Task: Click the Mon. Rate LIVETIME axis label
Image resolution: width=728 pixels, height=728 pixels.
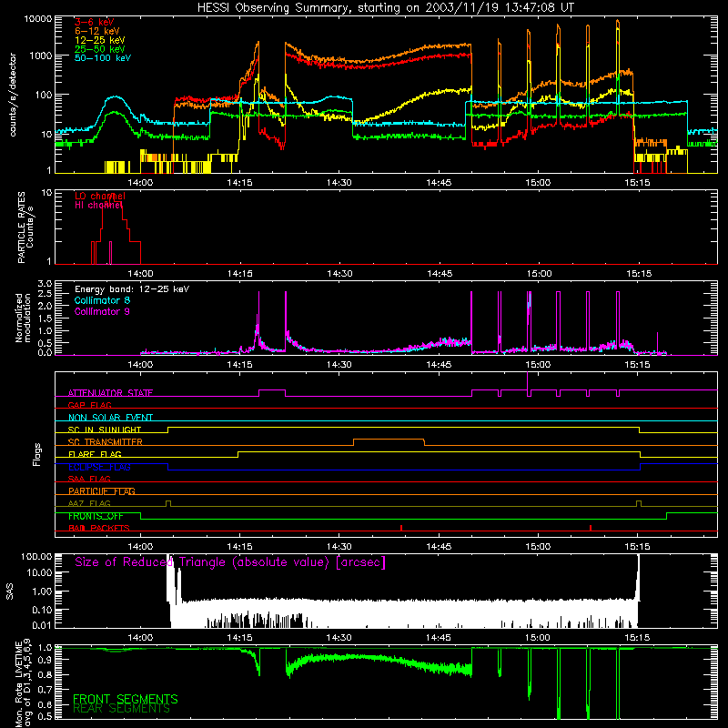Action: 23,683
